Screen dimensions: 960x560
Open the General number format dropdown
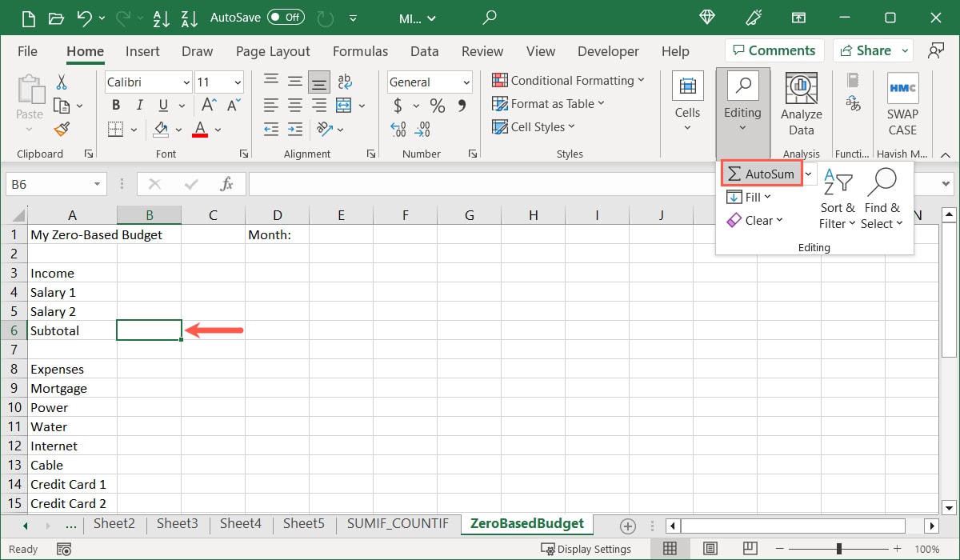tap(429, 81)
